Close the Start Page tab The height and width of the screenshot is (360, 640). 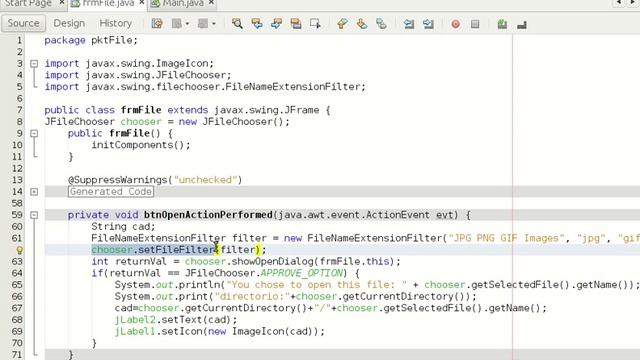tap(61, 3)
